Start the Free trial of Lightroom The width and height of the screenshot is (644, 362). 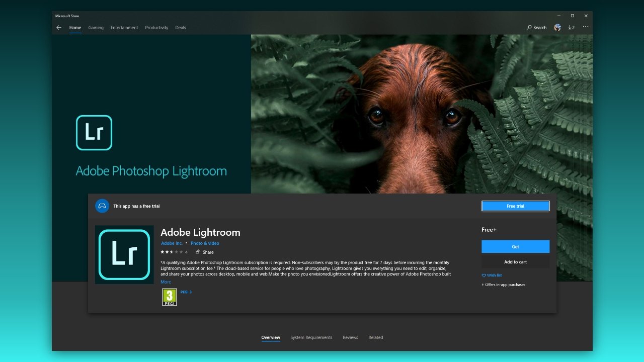tap(515, 206)
